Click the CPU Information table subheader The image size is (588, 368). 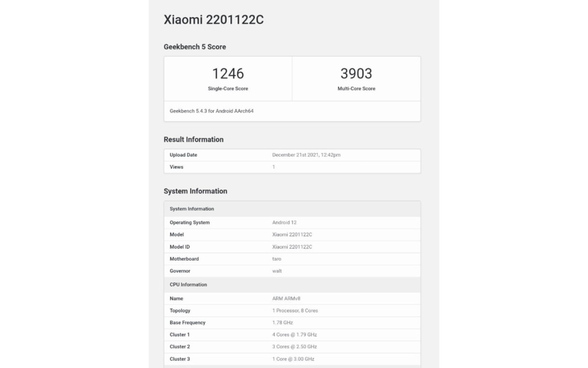pos(188,285)
